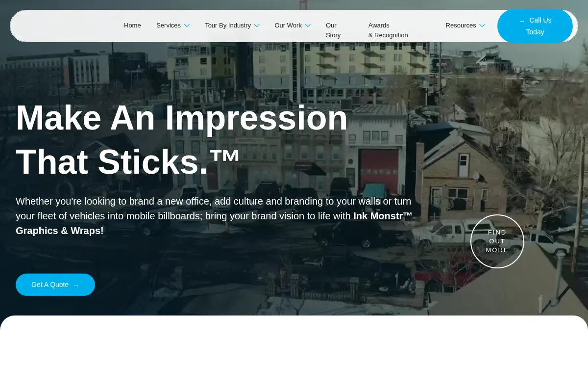The width and height of the screenshot is (588, 368).
Task: Expand the Services dropdown chevron
Action: 187,26
